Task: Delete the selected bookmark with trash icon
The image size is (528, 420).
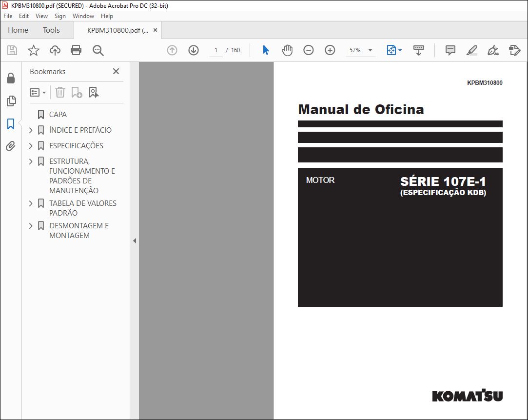Action: (60, 92)
